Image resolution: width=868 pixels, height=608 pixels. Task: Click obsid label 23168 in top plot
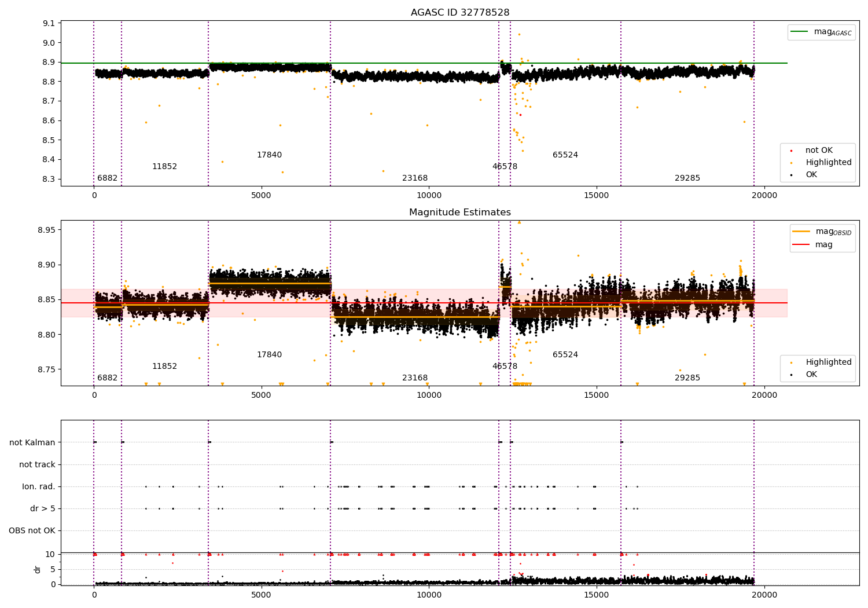415,178
